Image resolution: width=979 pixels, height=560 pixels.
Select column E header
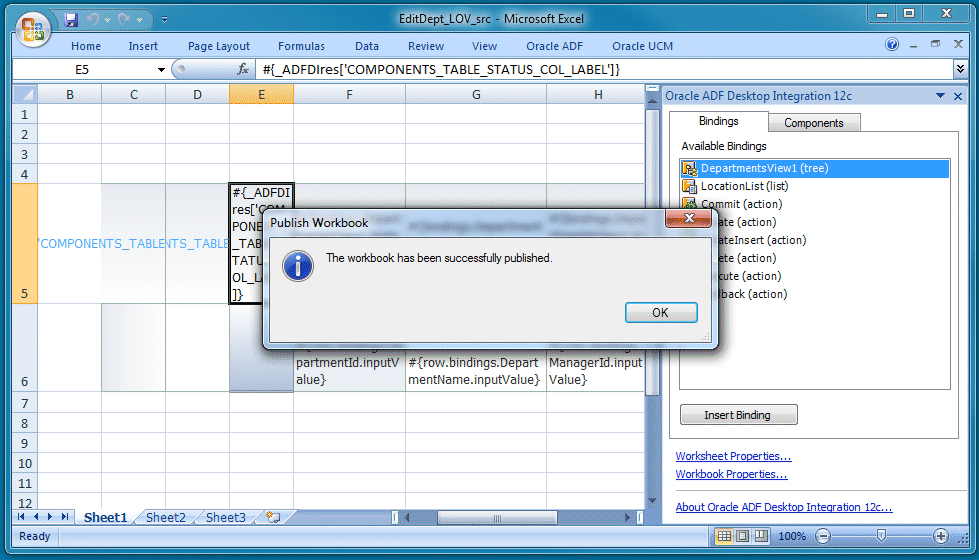coord(261,95)
